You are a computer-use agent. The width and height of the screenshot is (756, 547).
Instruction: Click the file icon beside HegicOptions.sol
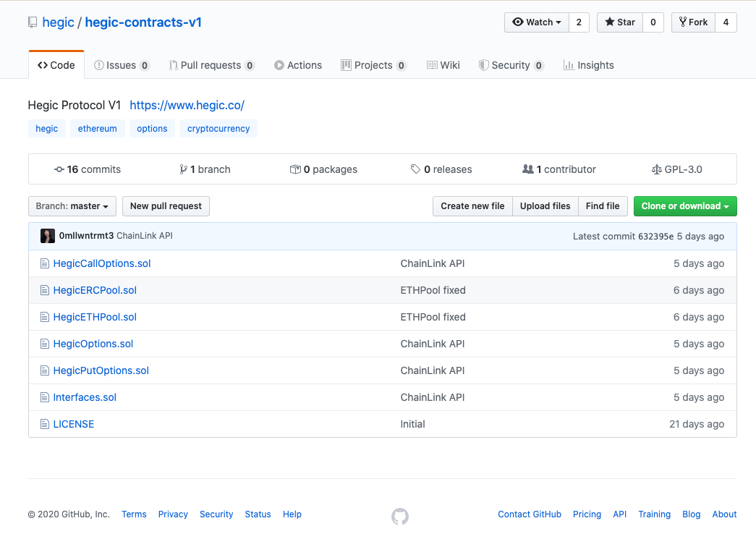coord(44,344)
